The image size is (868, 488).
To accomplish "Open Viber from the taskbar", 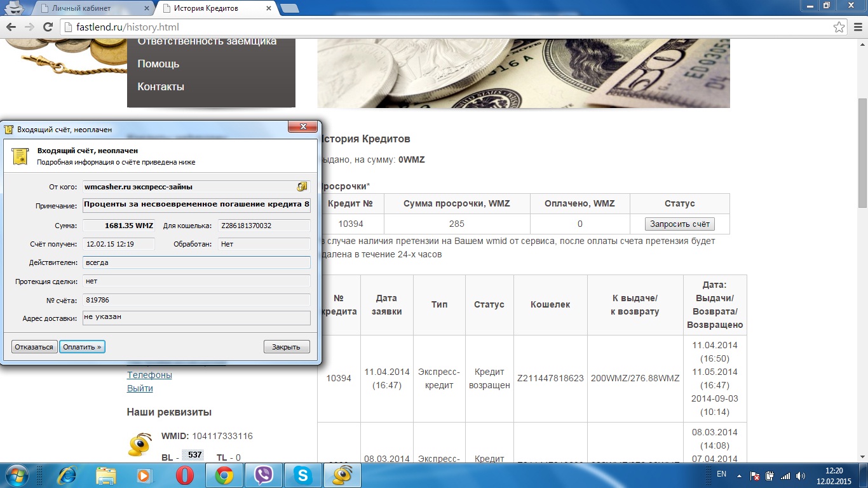I will point(263,475).
